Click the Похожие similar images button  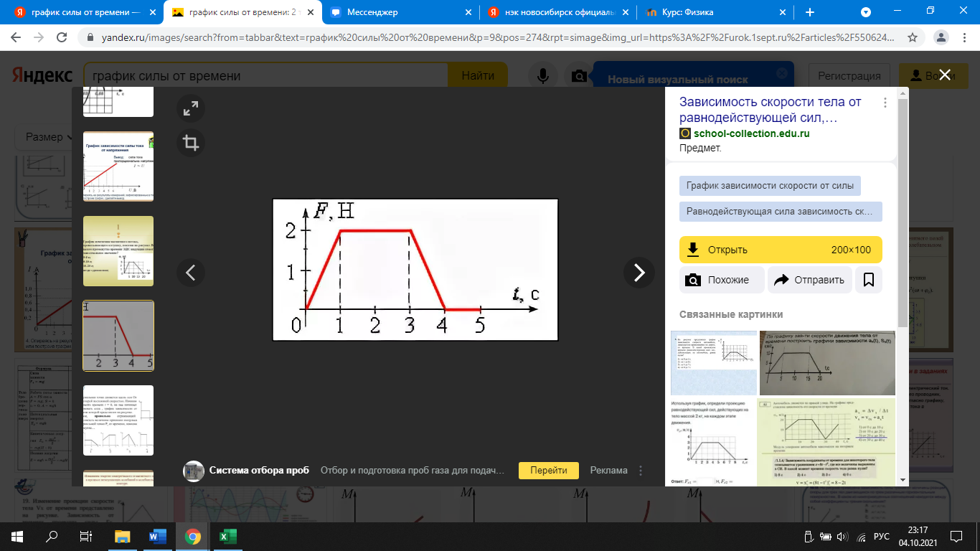pos(722,280)
